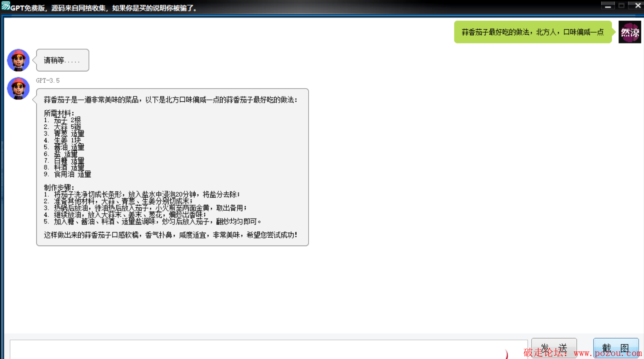Screen dimensions: 644x359
Task: Click the www.pozou.com watermark link
Action: (x=608, y=353)
